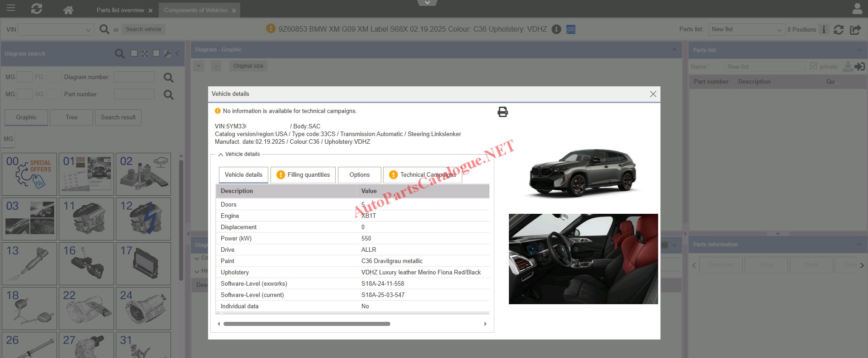
Task: Click the vehicle info icon beside Upholstery VDHZ
Action: pos(556,29)
